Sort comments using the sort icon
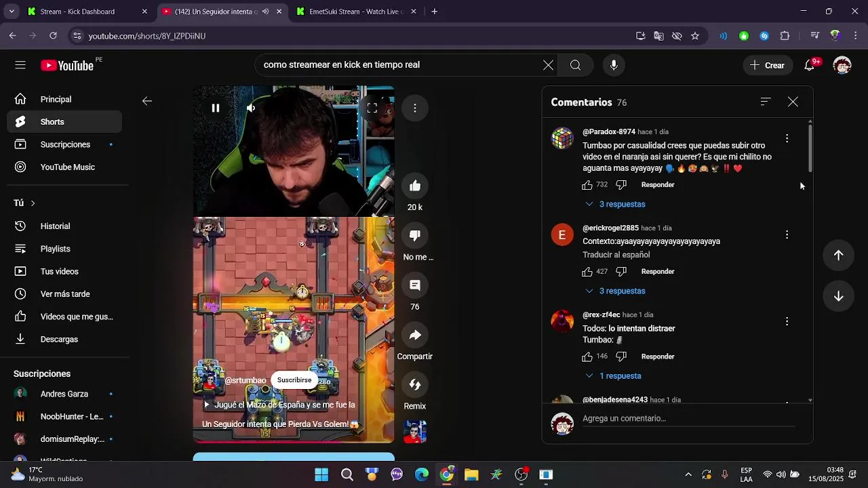Screen dimensions: 868x488 (766, 102)
